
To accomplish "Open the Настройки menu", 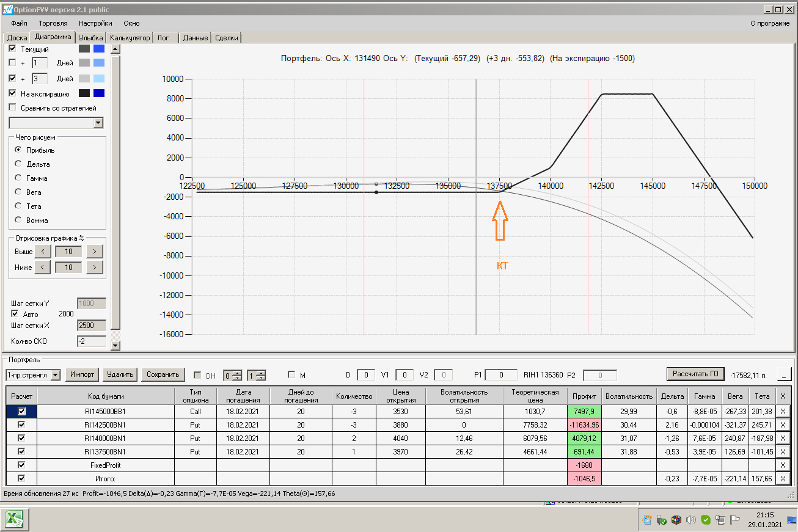I will [95, 23].
